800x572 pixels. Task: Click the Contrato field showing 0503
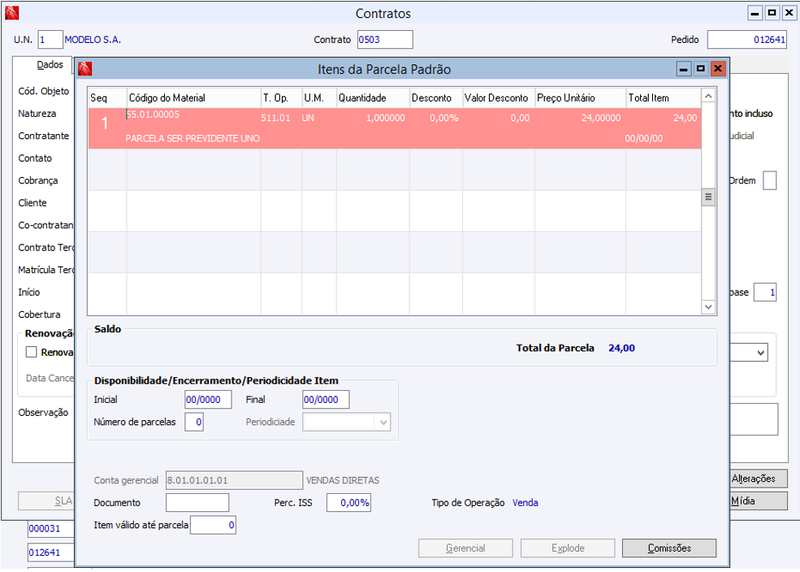tap(385, 39)
